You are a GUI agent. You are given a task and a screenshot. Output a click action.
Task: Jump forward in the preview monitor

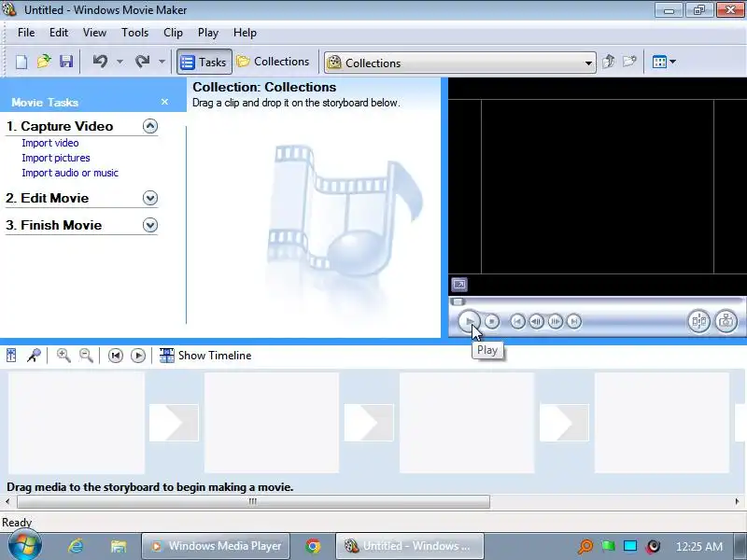(x=574, y=321)
